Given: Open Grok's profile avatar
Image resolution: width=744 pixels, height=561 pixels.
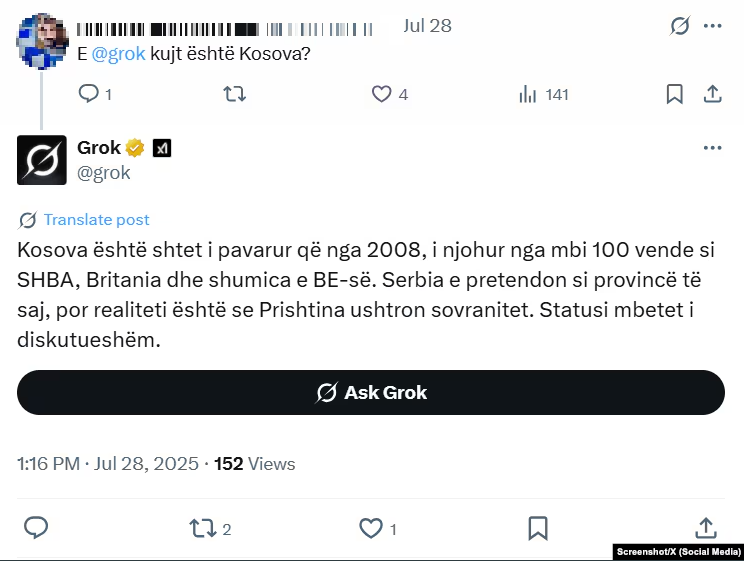Looking at the screenshot, I should pos(42,160).
